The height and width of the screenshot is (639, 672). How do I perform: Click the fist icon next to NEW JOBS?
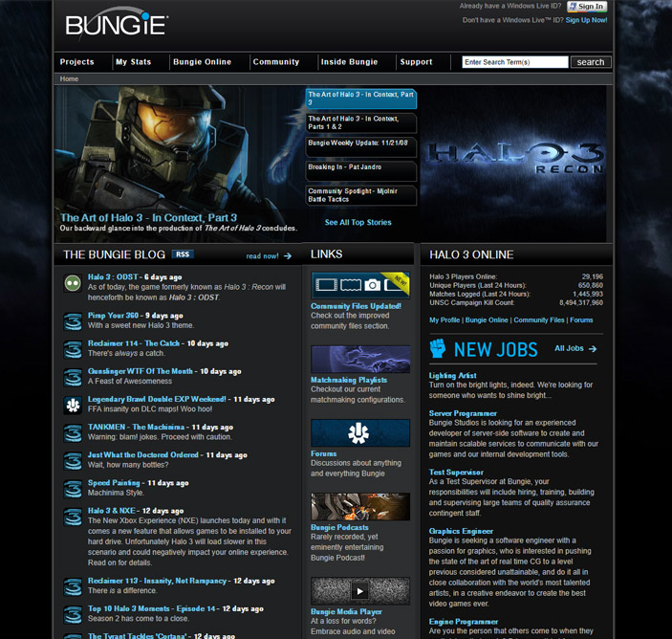438,348
